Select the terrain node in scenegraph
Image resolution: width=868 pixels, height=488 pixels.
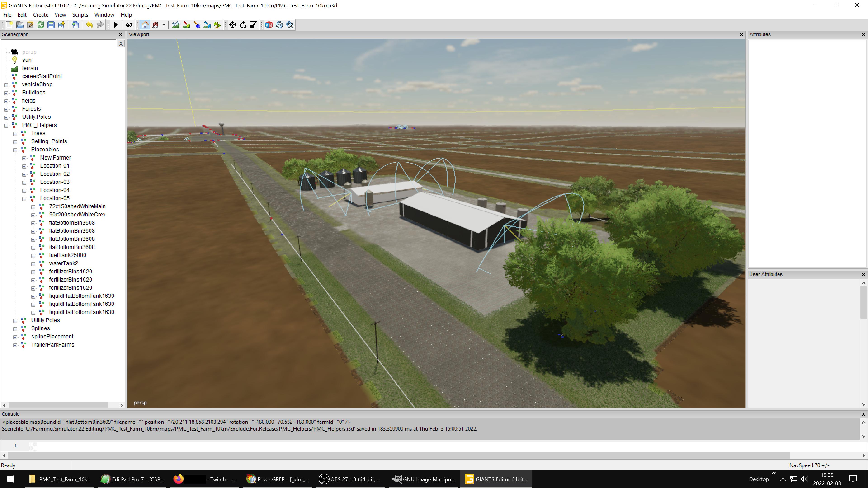point(30,68)
